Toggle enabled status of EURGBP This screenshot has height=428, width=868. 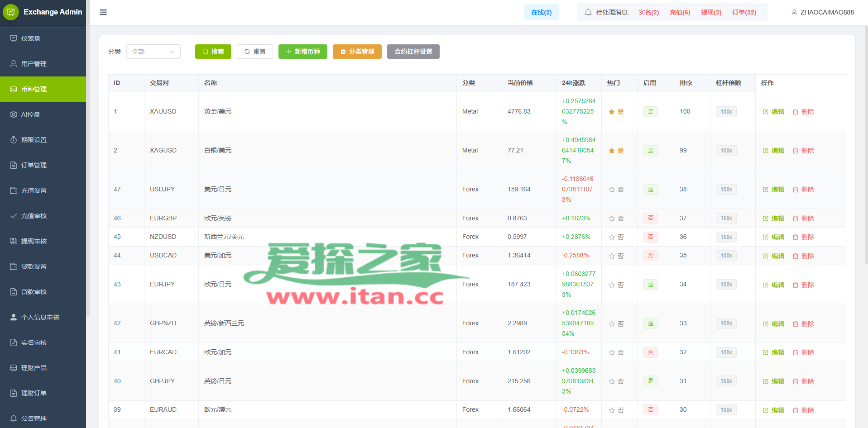pyautogui.click(x=651, y=218)
